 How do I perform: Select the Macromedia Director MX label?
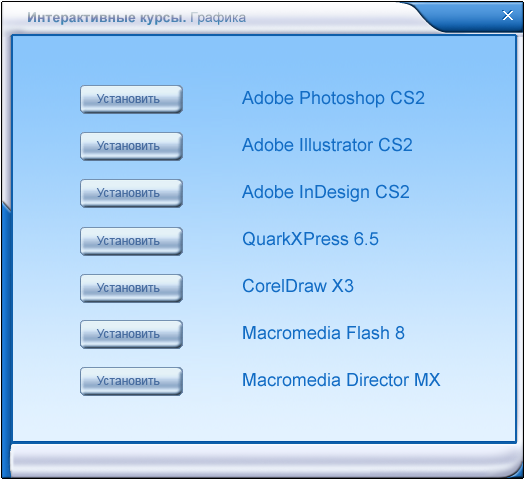[x=341, y=380]
